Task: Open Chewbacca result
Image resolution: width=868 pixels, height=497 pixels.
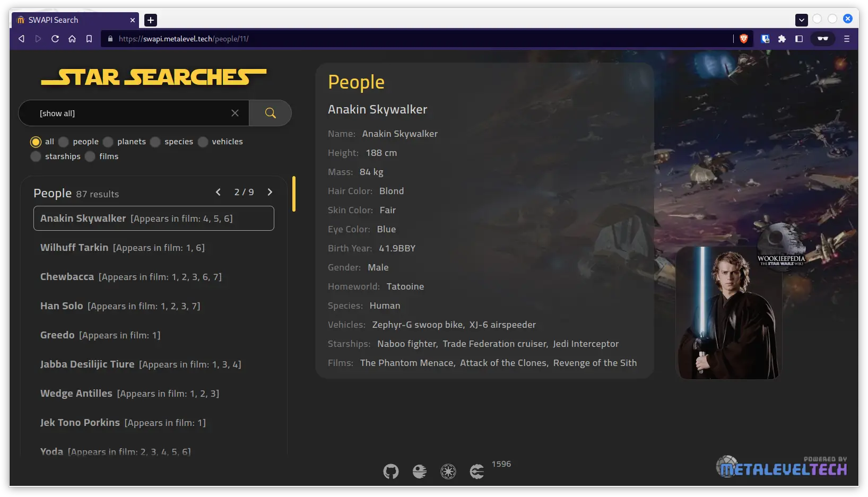Action: [x=154, y=277]
